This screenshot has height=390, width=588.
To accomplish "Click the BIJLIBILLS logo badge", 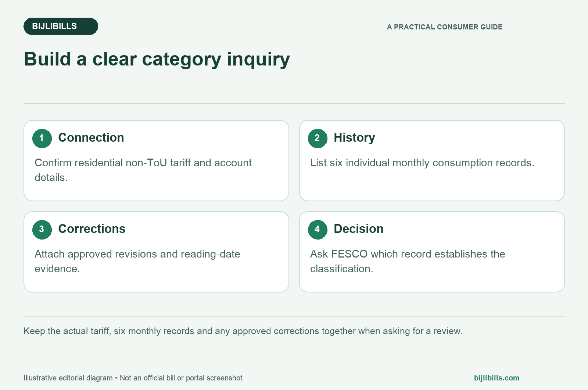I will (61, 26).
